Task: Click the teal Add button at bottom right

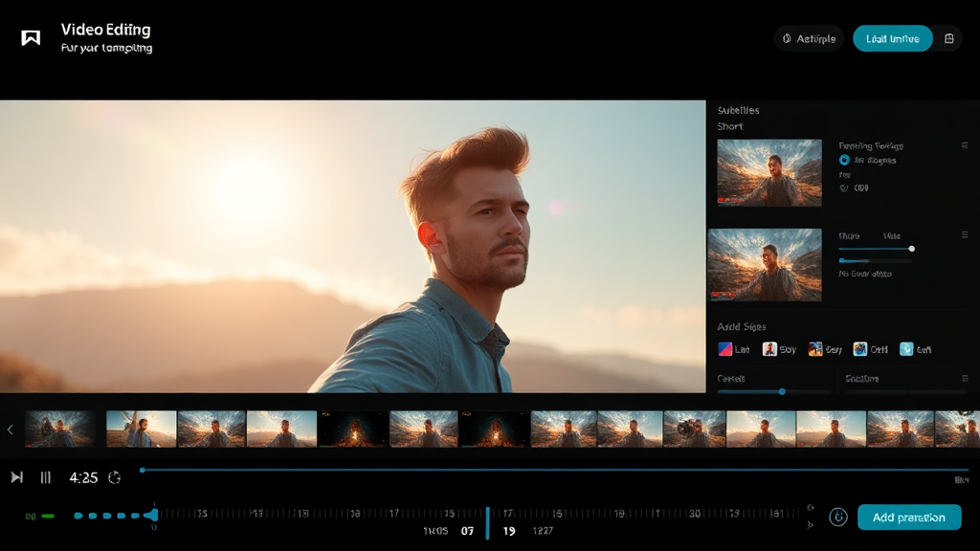Action: tap(908, 518)
